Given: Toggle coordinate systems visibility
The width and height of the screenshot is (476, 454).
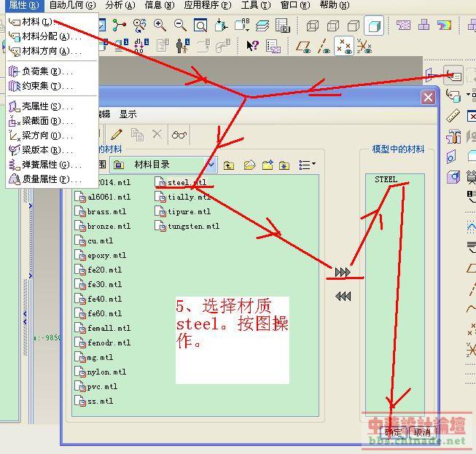Looking at the screenshot, I should tap(364, 46).
